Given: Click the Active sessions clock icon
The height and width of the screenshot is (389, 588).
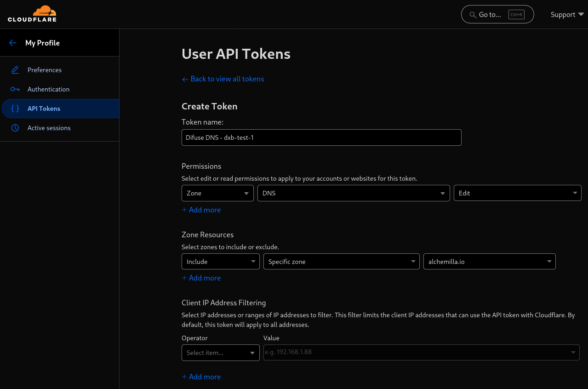Looking at the screenshot, I should tap(15, 128).
